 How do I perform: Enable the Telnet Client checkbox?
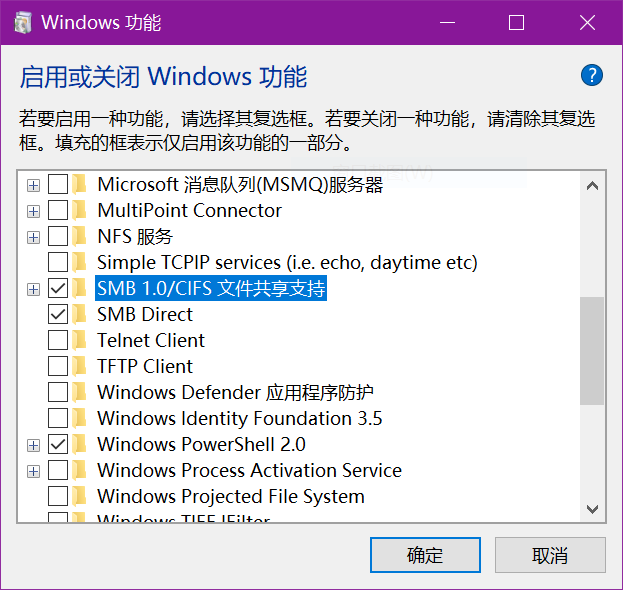(x=58, y=340)
